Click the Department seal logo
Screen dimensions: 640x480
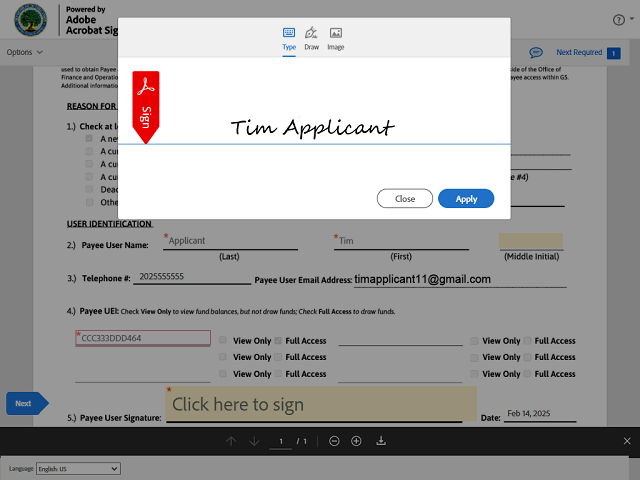click(x=31, y=20)
